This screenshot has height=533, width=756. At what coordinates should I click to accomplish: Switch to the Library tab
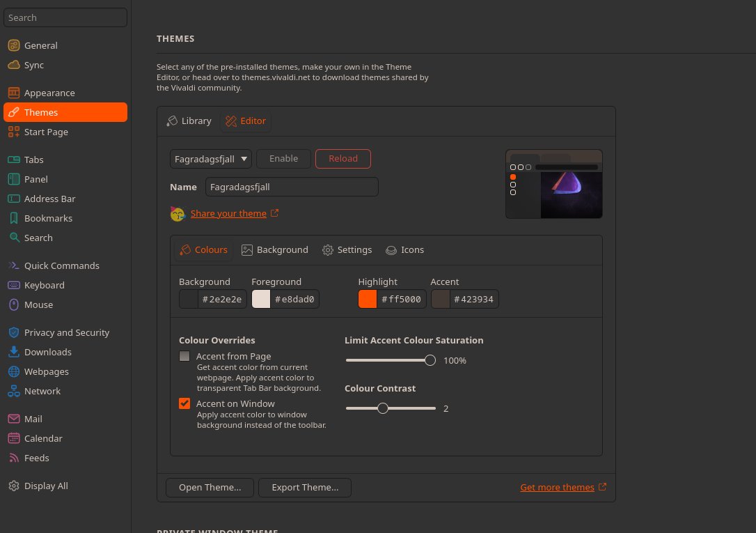pyautogui.click(x=189, y=121)
